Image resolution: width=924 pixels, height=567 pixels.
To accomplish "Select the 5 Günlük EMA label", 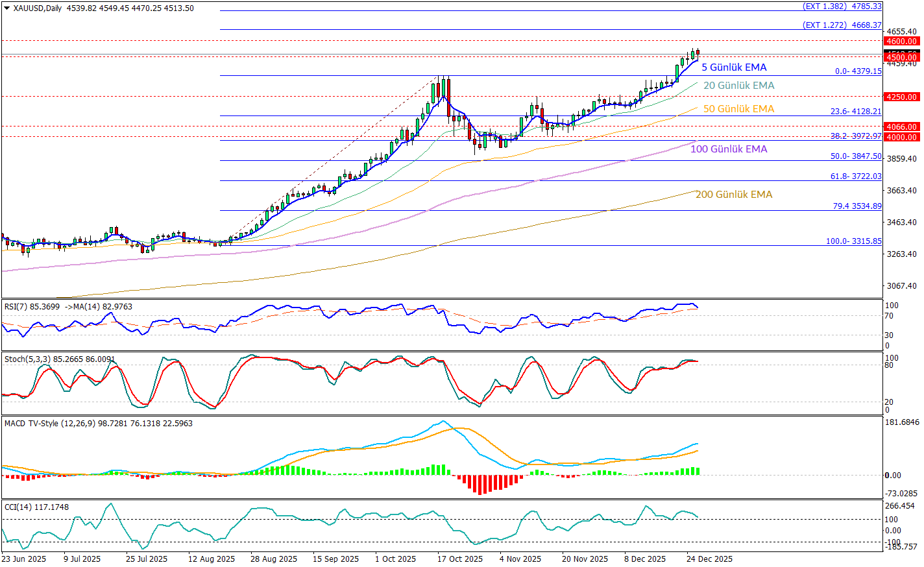I will pos(734,67).
